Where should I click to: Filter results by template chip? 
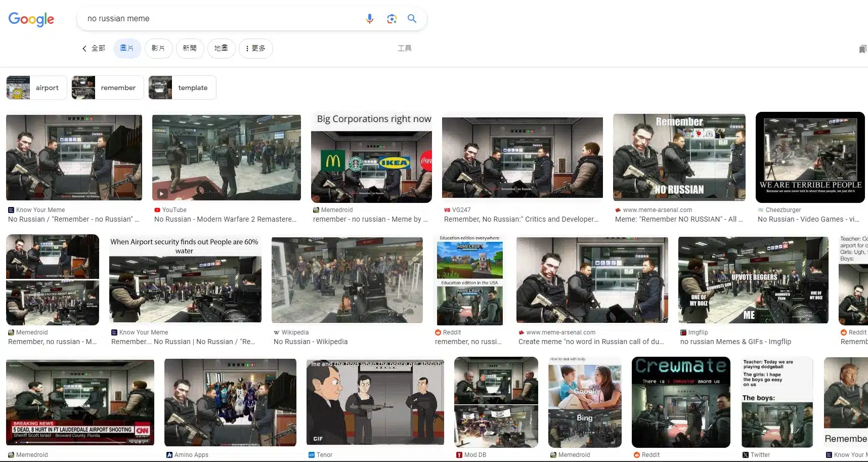pos(182,88)
